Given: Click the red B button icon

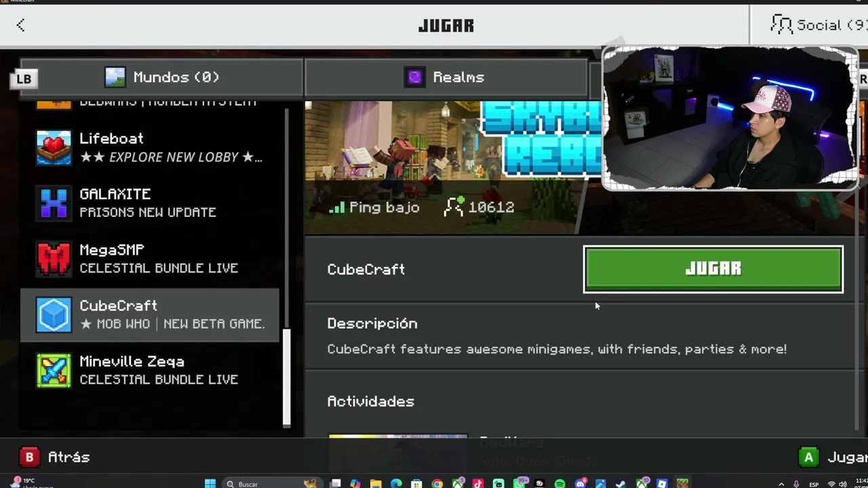Looking at the screenshot, I should (29, 457).
